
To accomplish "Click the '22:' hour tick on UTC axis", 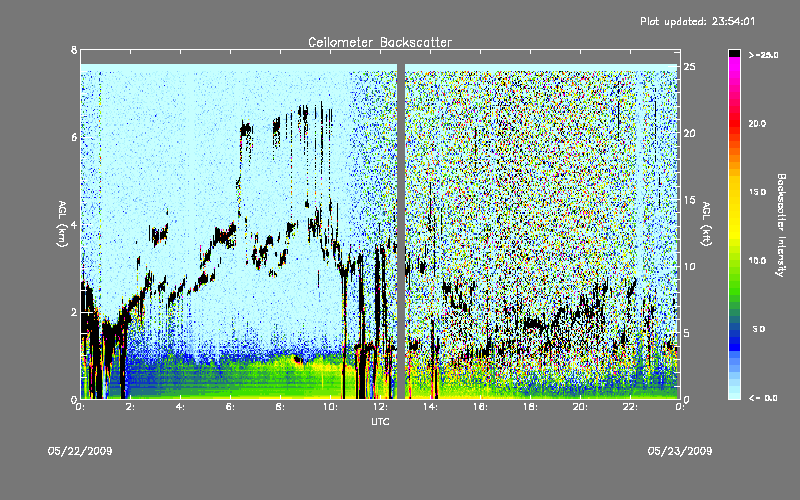I will pyautogui.click(x=630, y=407).
